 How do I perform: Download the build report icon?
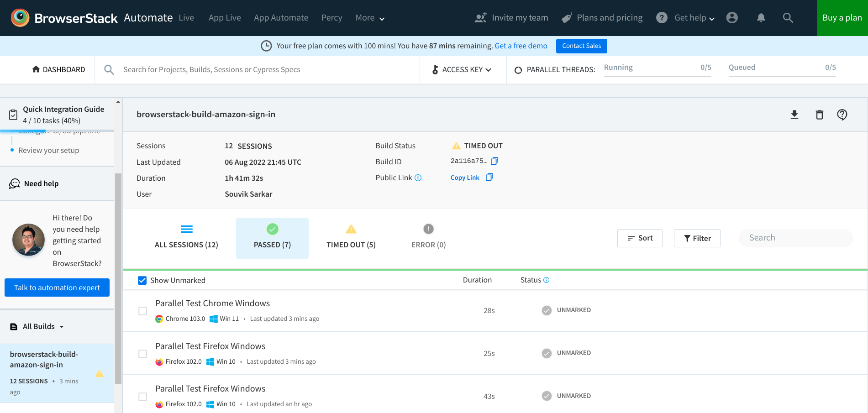[794, 115]
